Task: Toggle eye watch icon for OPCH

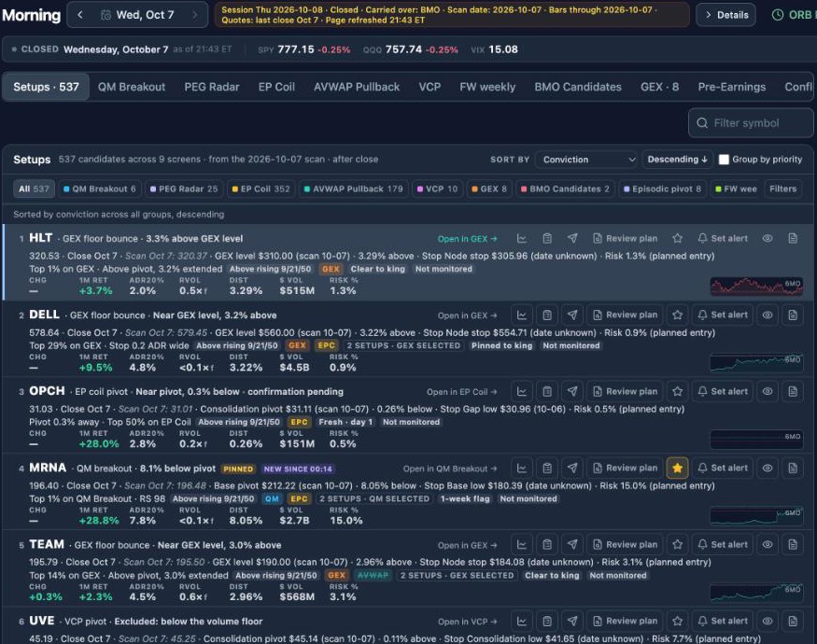Action: (x=768, y=392)
